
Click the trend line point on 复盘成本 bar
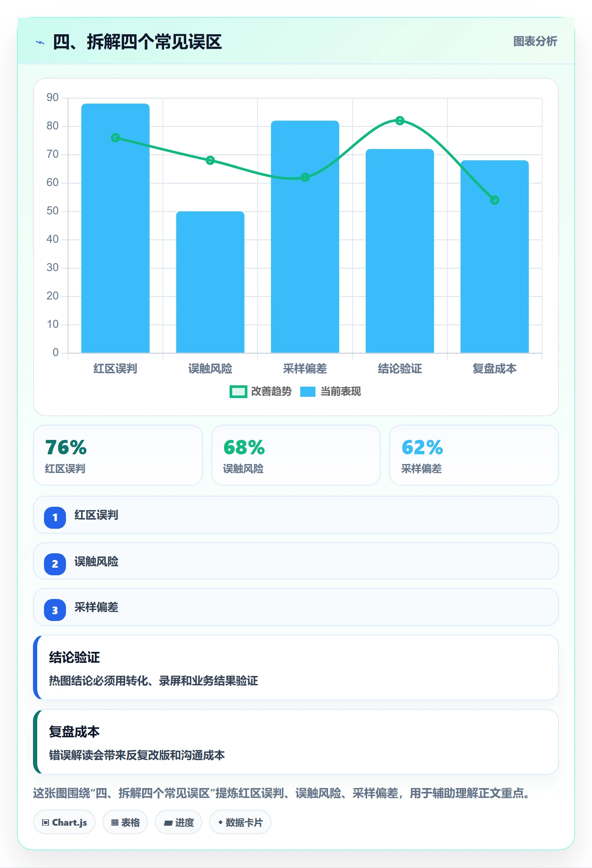click(495, 200)
